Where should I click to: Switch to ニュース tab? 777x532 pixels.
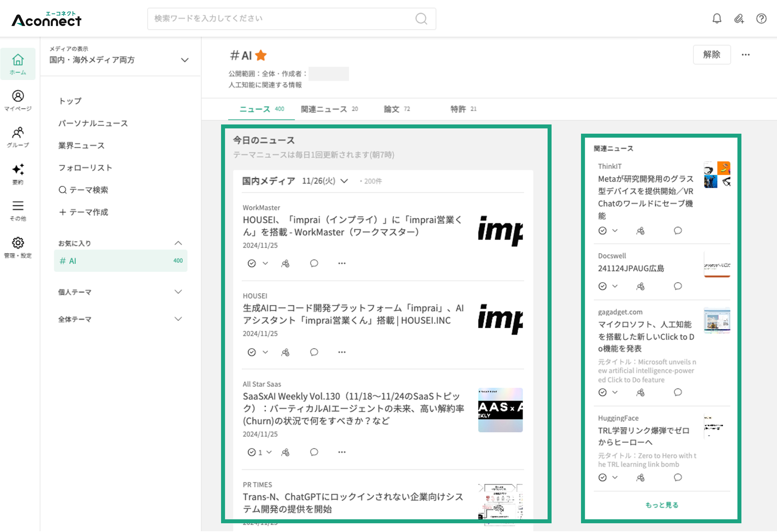click(x=261, y=109)
